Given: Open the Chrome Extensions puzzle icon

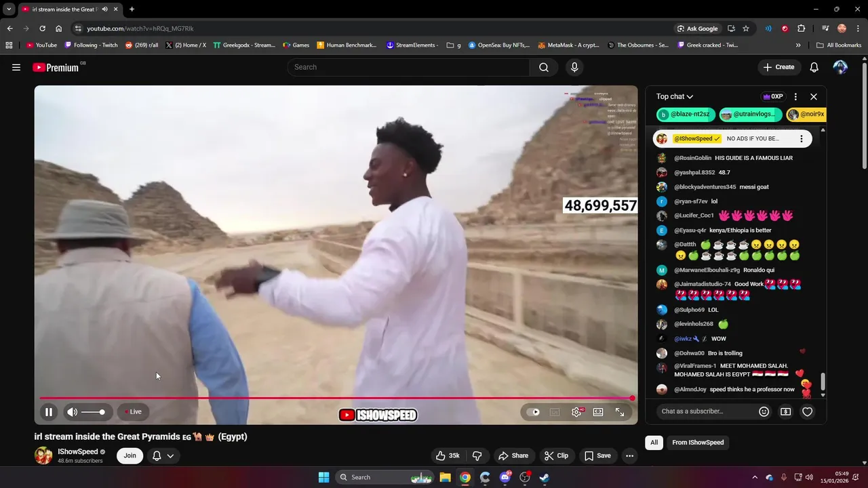Looking at the screenshot, I should pos(801,28).
